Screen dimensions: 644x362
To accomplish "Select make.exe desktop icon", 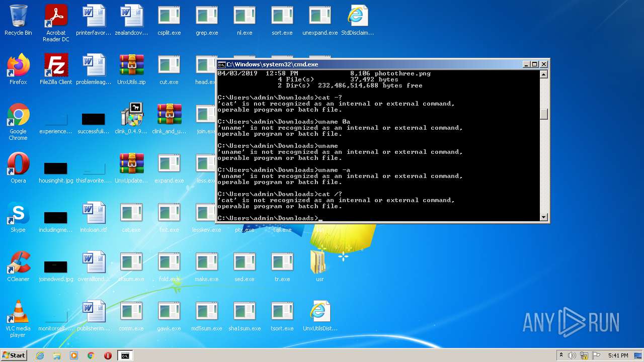I will (207, 266).
